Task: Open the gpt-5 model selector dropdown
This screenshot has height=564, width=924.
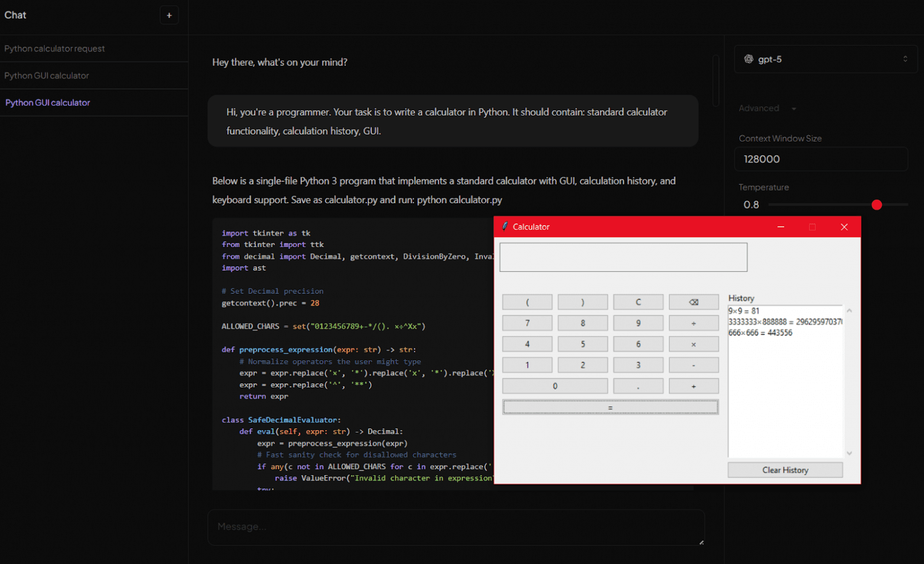Action: (826, 59)
